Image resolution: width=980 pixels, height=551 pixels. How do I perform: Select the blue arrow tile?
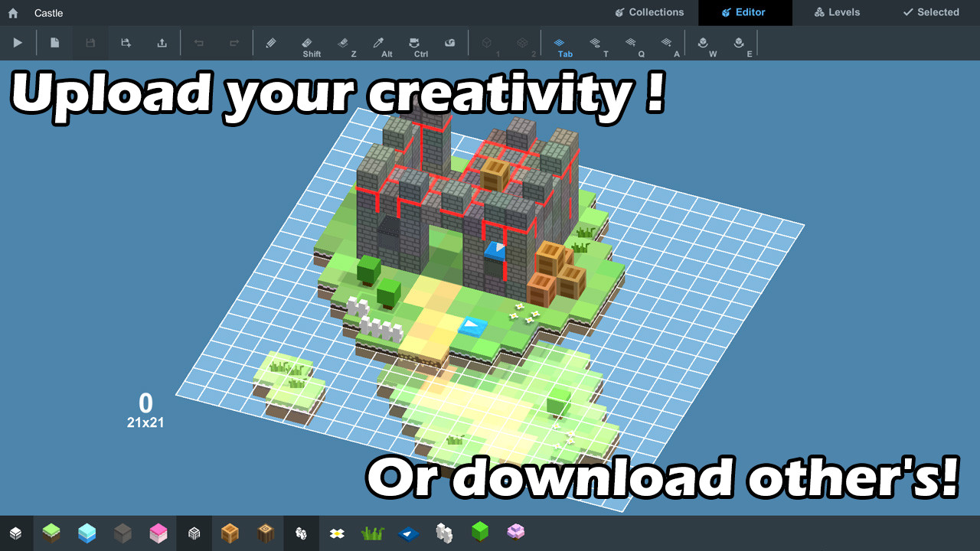[408, 533]
